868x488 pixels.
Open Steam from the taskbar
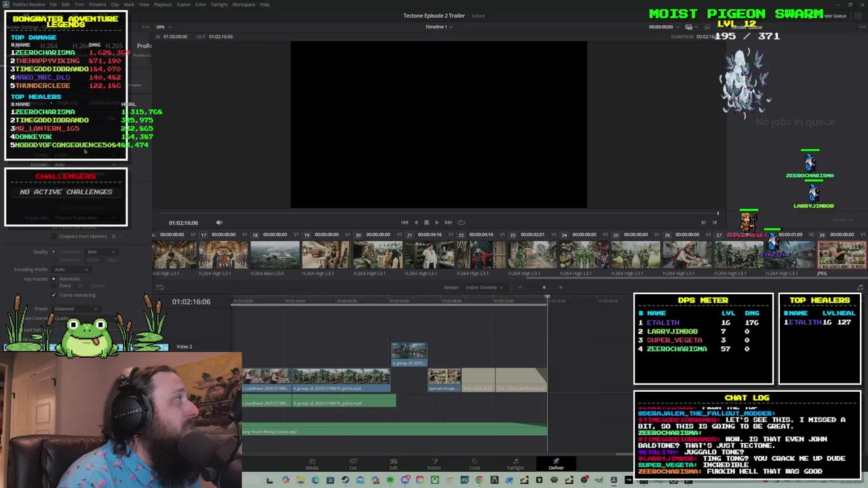pos(345,481)
